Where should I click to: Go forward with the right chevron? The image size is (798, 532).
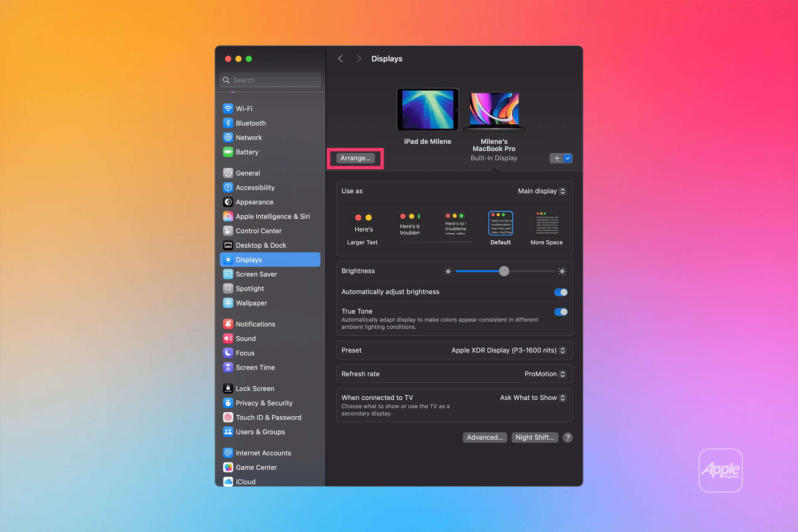pos(359,59)
